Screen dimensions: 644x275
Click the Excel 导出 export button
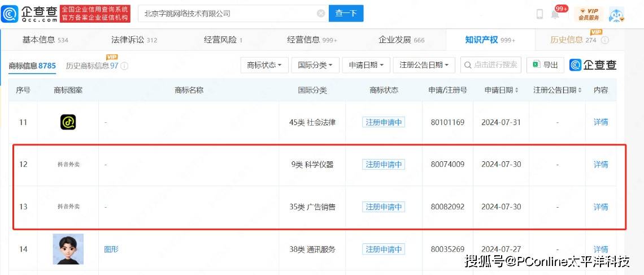pyautogui.click(x=545, y=65)
